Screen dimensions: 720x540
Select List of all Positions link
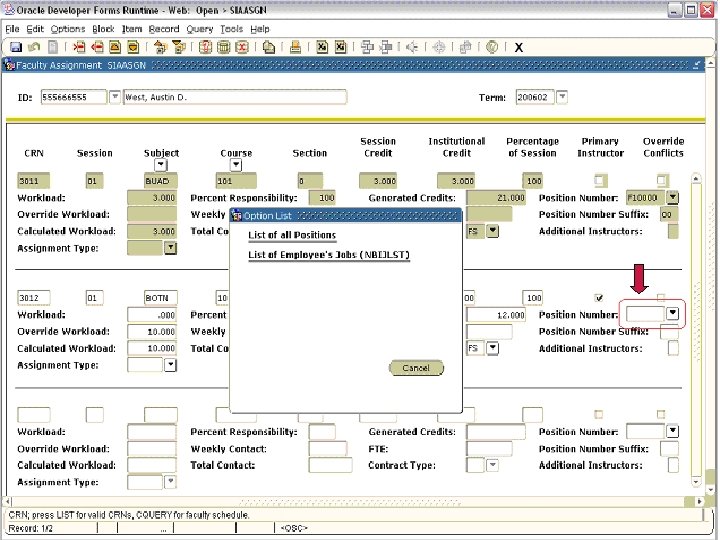[x=292, y=236]
